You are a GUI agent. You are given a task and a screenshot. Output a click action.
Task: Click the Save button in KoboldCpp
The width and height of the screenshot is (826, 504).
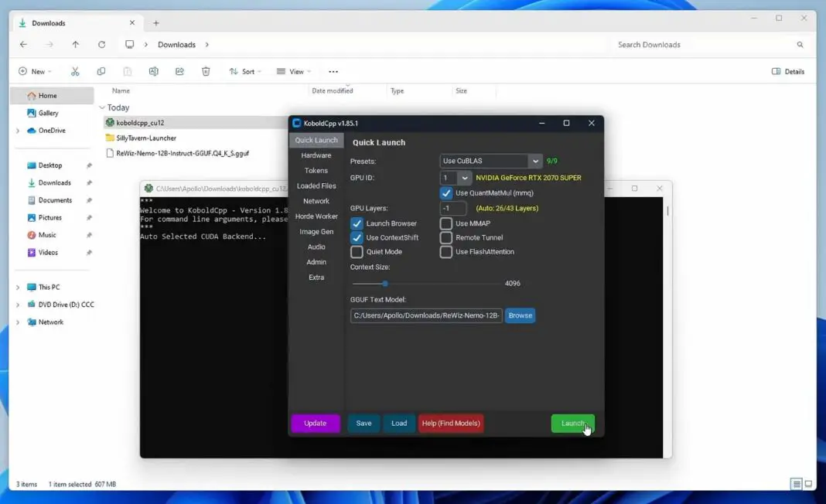[x=364, y=424]
